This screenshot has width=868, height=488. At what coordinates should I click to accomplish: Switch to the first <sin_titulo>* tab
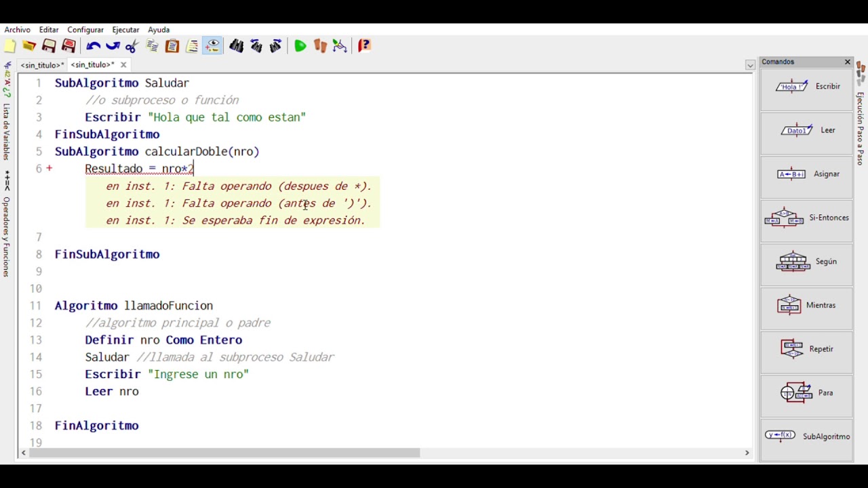click(41, 65)
